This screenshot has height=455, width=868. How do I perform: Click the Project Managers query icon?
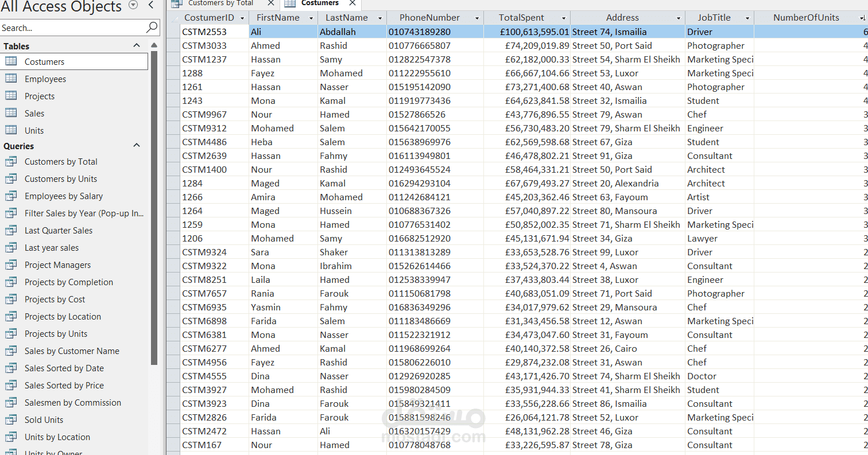coord(11,265)
